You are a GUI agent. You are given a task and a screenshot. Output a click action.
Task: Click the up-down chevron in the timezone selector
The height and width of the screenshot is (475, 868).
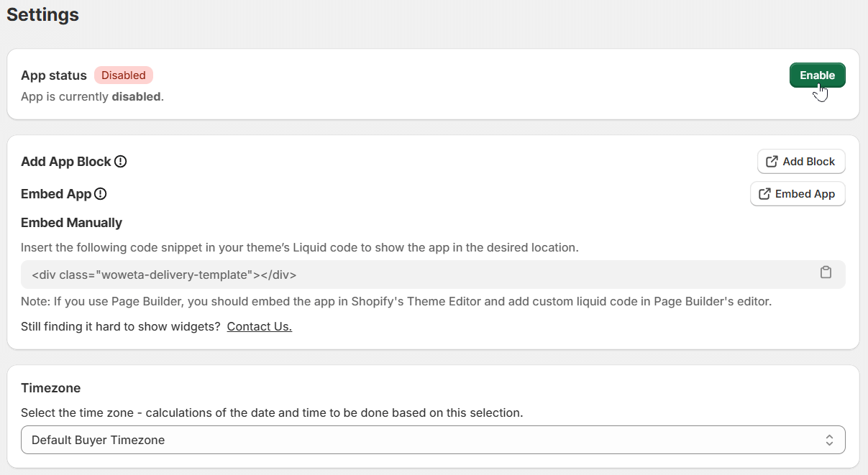click(x=829, y=440)
